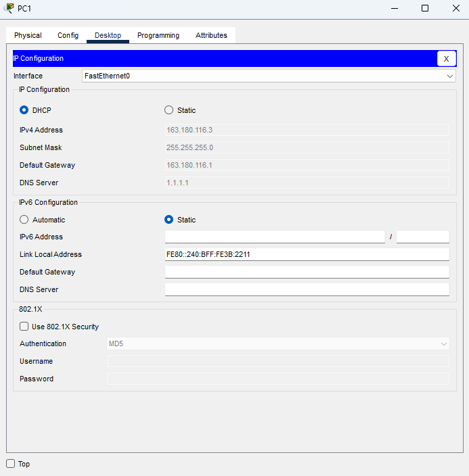Image resolution: width=469 pixels, height=476 pixels.
Task: Select the DHCP radio button
Action: click(x=24, y=110)
